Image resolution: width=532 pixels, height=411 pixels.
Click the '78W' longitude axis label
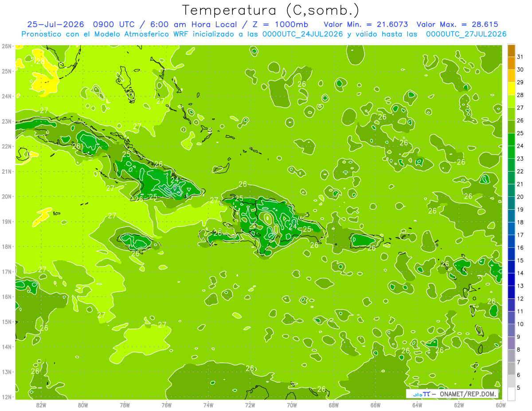click(125, 404)
